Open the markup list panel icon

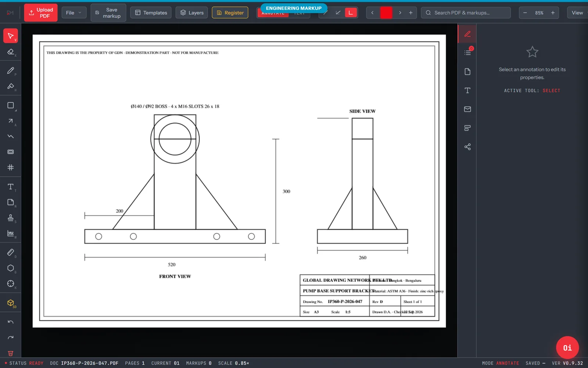pyautogui.click(x=467, y=53)
